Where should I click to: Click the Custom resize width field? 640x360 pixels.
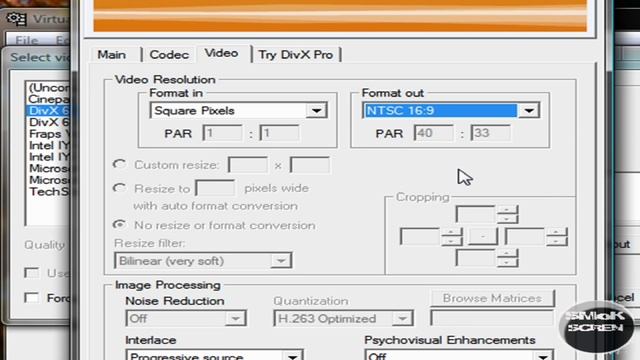point(248,165)
